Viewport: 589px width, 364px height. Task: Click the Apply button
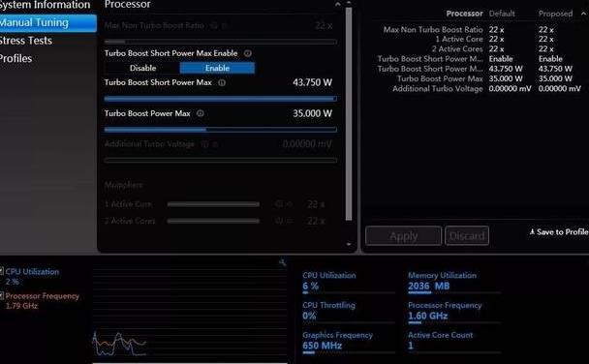403,235
